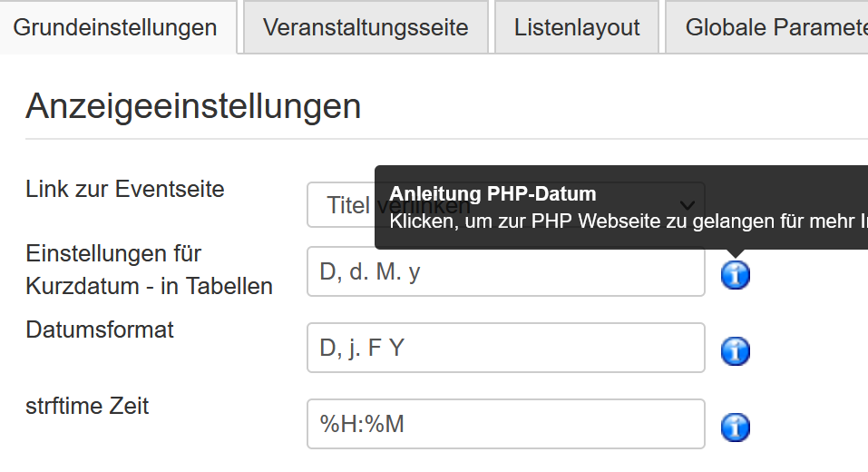Screen dimensions: 868x472
Task: Click the Einstellungen für Kurzdatum label
Action: click(149, 270)
